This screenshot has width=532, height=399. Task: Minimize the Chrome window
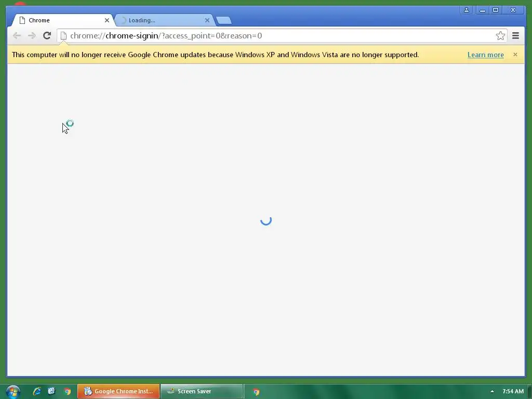point(482,10)
